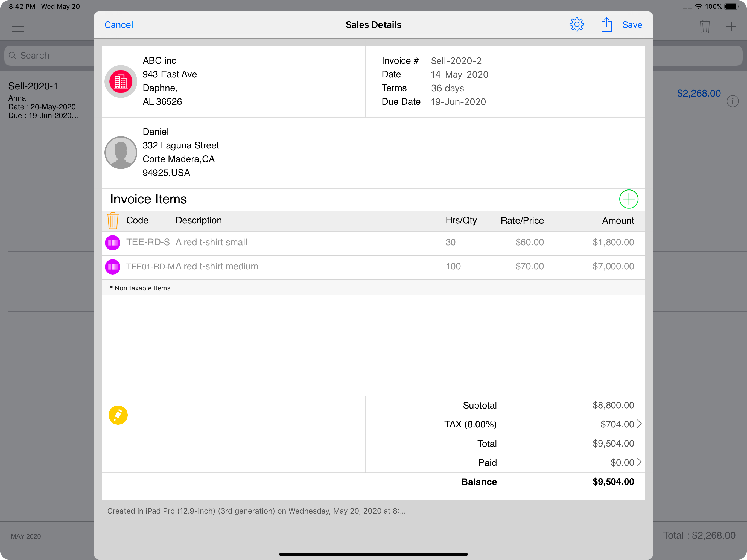Open the settings gear in Sales Details
This screenshot has width=747, height=560.
coord(576,25)
